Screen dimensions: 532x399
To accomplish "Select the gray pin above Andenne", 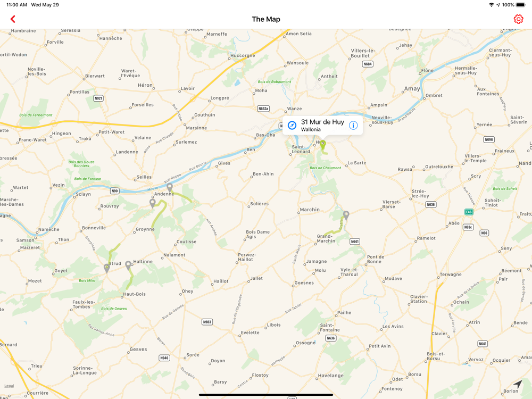I will point(170,187).
